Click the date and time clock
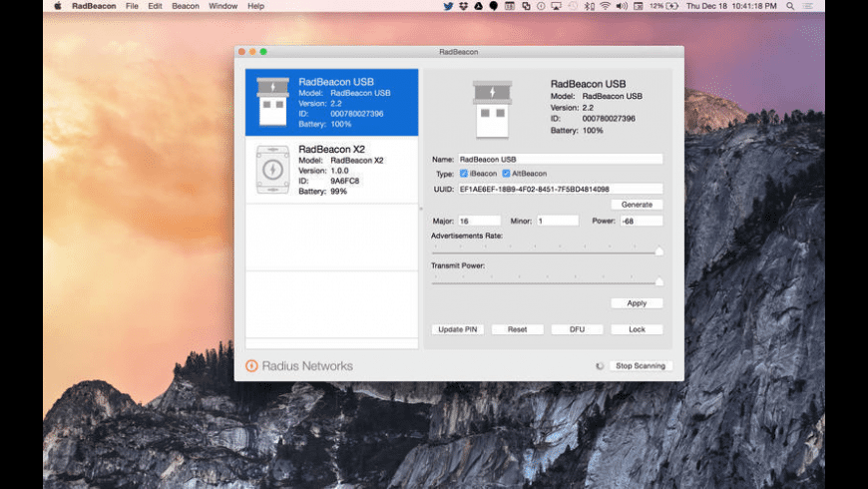The height and width of the screenshot is (489, 868). [731, 6]
